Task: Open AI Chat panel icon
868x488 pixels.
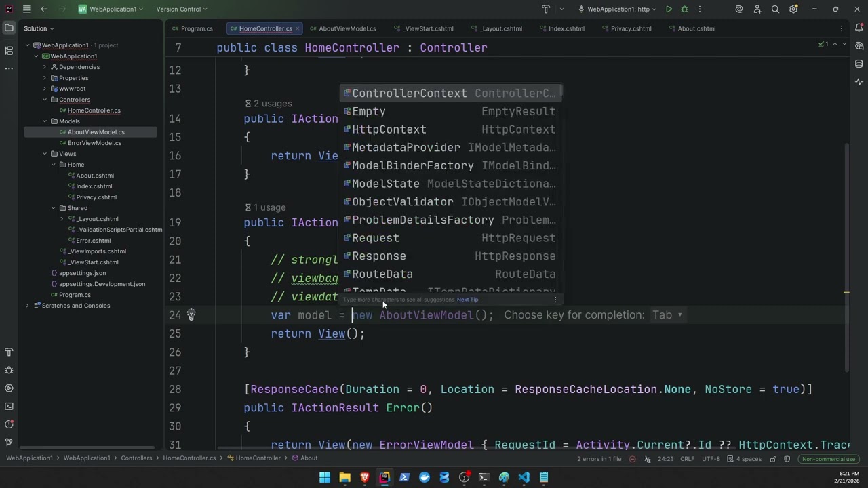Action: tap(859, 46)
